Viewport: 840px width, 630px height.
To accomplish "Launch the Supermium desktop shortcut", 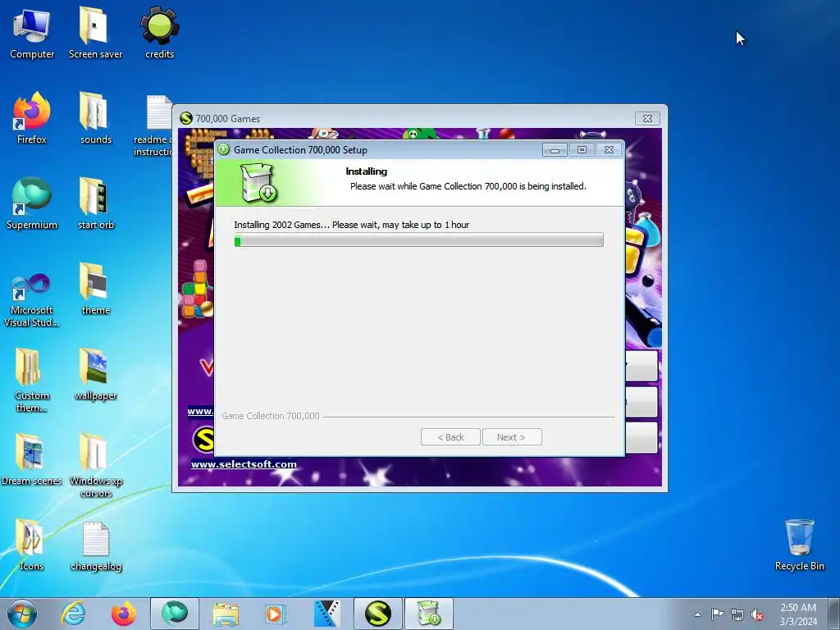I will click(32, 203).
